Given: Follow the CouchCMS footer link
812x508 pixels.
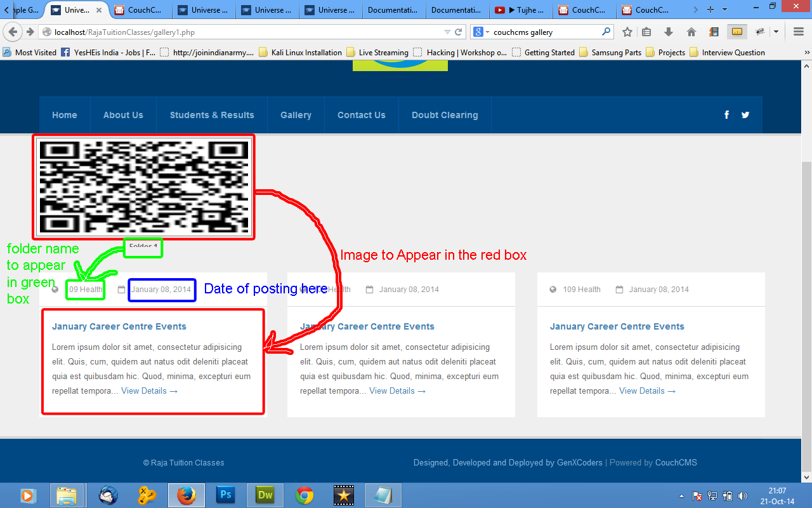Looking at the screenshot, I should 676,463.
